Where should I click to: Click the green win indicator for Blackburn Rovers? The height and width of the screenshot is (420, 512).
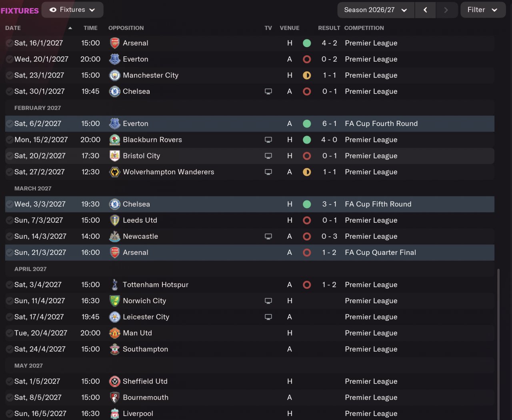click(x=307, y=140)
